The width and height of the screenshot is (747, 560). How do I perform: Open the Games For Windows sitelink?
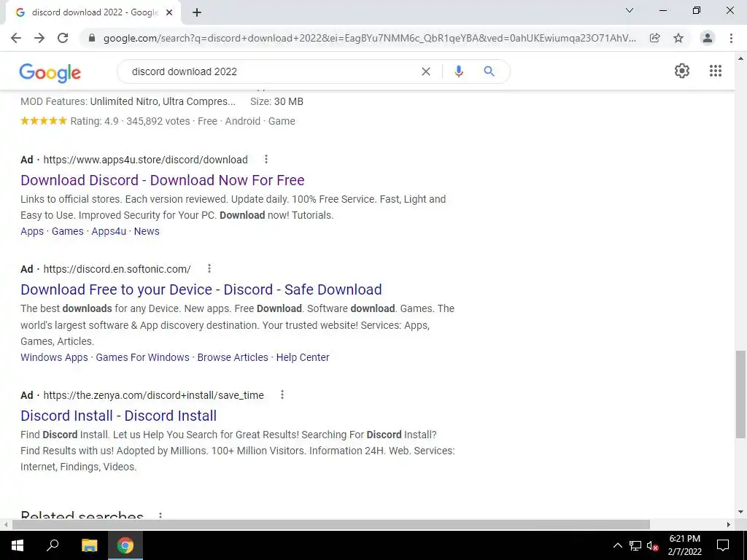tap(142, 357)
